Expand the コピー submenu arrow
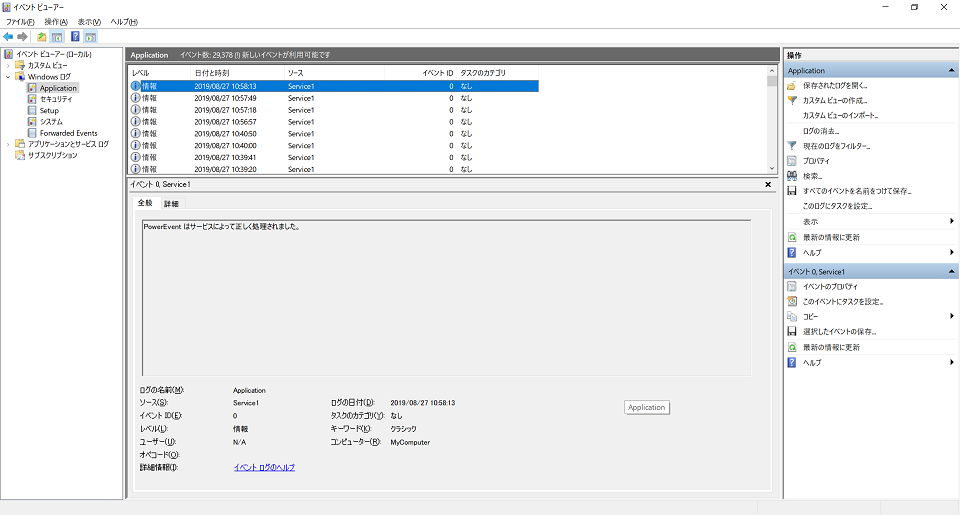This screenshot has width=960, height=515. [x=951, y=316]
